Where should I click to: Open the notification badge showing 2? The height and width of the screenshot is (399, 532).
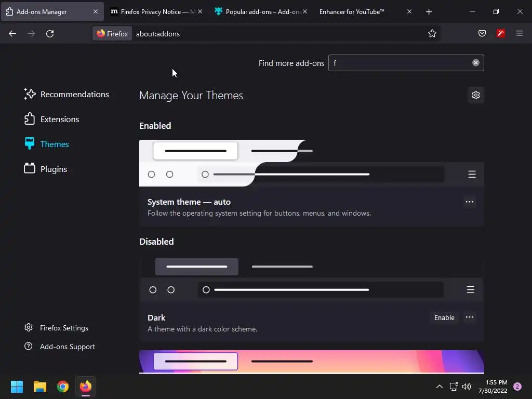[517, 387]
